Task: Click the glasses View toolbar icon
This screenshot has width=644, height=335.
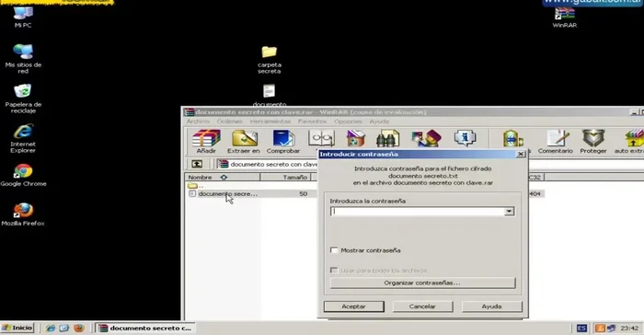Action: click(322, 139)
